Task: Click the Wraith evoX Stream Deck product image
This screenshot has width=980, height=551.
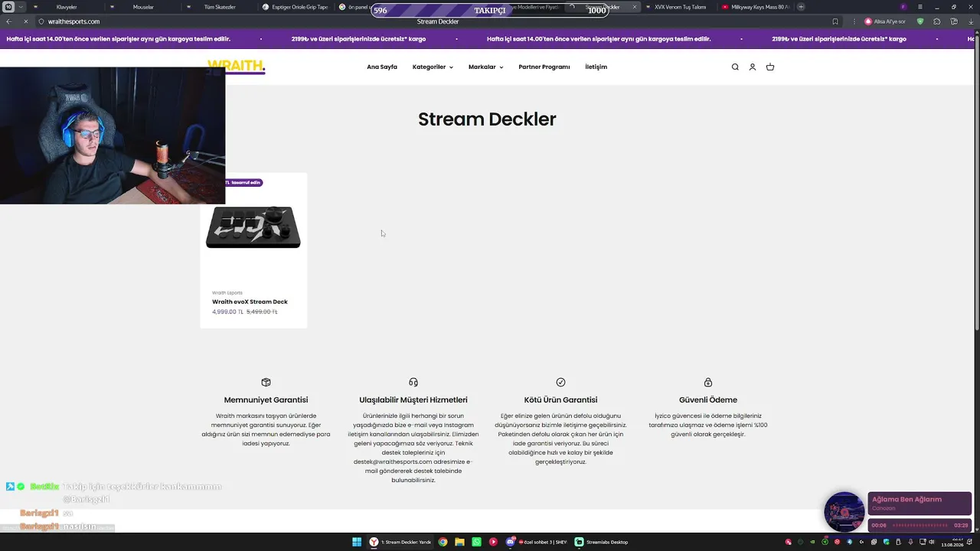Action: tap(253, 227)
